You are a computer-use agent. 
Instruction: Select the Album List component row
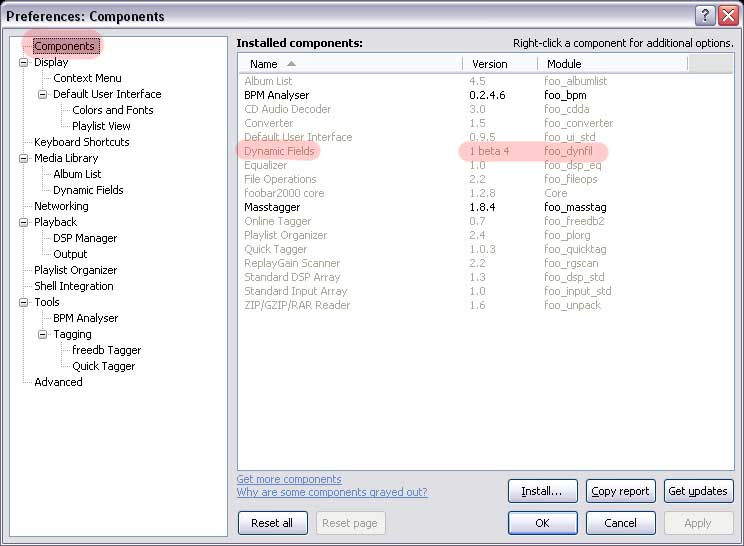coord(485,81)
